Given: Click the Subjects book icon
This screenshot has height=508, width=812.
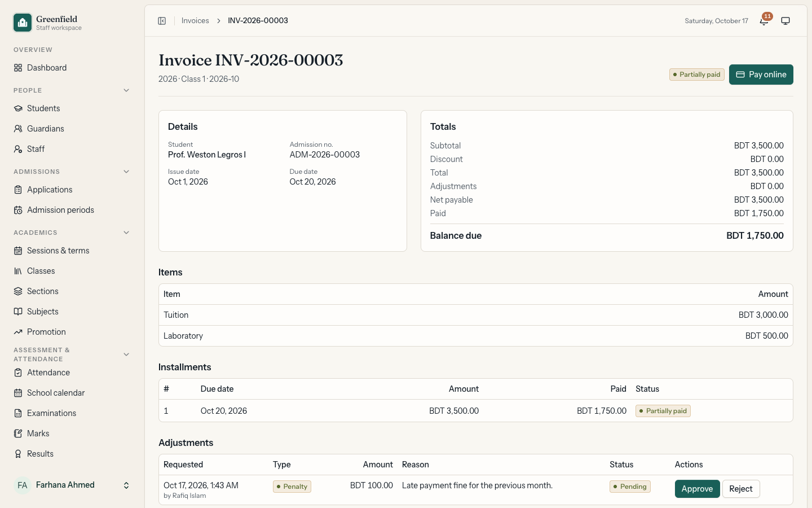Looking at the screenshot, I should (x=18, y=312).
